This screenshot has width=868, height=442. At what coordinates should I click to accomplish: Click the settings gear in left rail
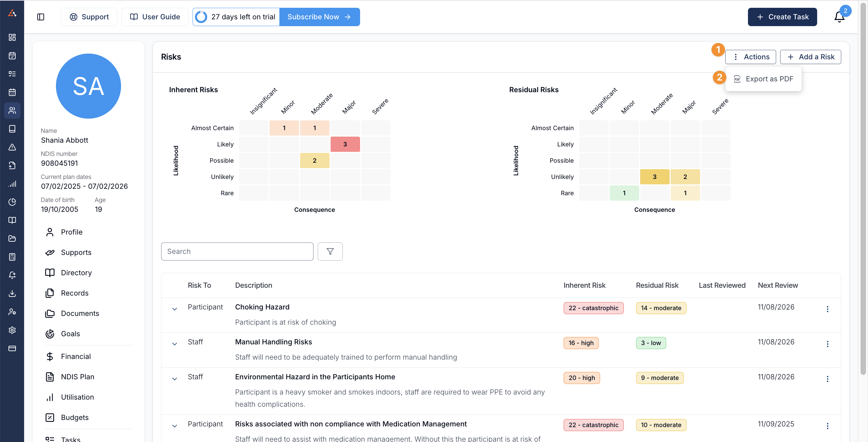(x=12, y=330)
